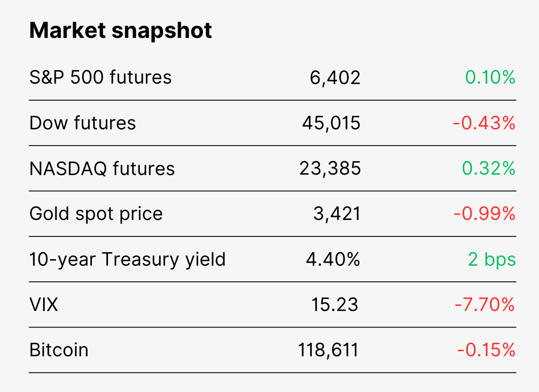Click the Market snapshot heading
Screen dimensions: 539x392
pos(121,31)
